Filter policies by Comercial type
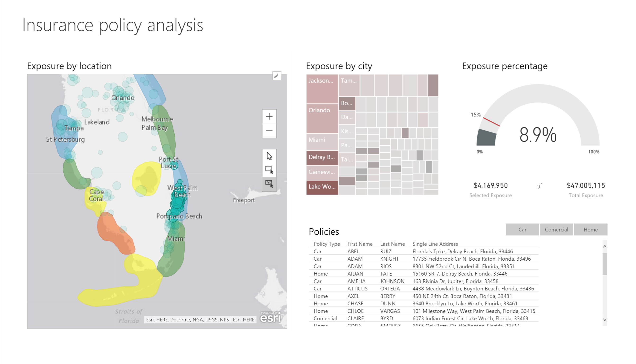The height and width of the screenshot is (364, 636). [556, 229]
